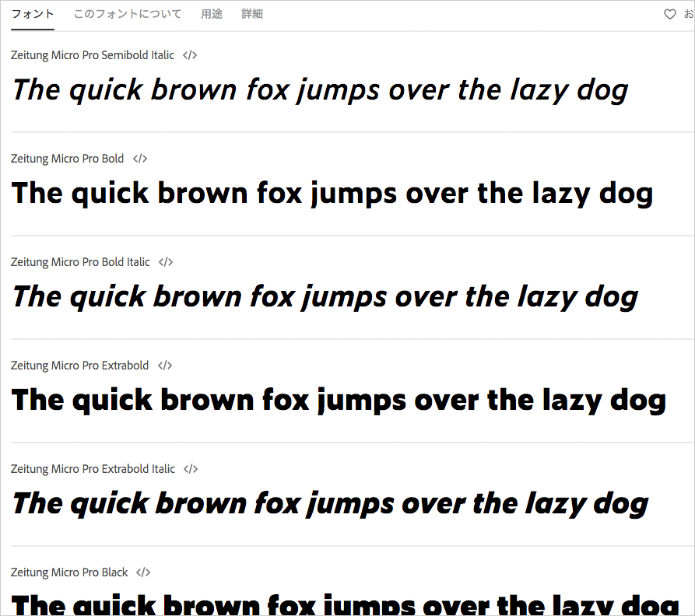The height and width of the screenshot is (616, 695).
Task: Click the Zeitung Micro Pro Bold label
Action: 68,159
